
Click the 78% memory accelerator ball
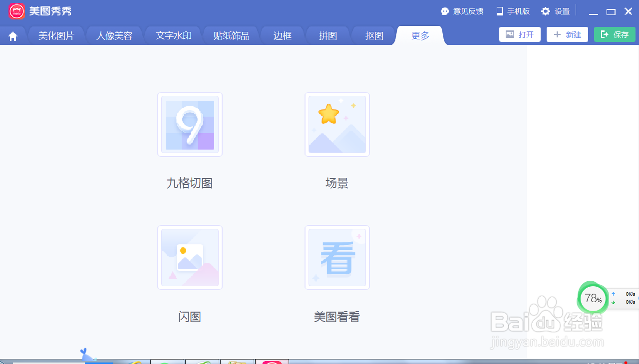tap(593, 299)
